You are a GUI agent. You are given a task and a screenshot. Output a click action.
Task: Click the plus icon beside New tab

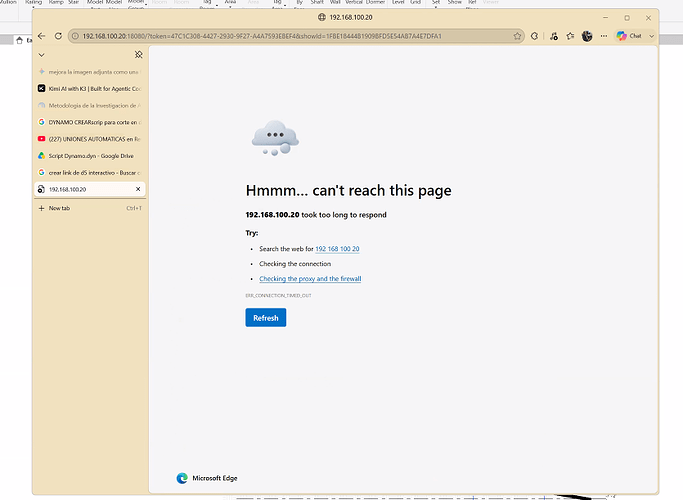pyautogui.click(x=41, y=208)
